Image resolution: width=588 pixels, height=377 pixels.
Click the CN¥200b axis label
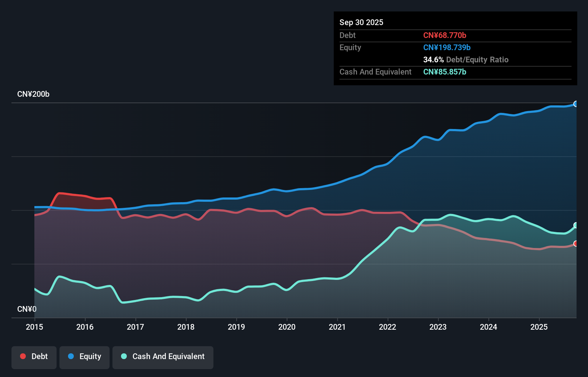click(x=34, y=94)
